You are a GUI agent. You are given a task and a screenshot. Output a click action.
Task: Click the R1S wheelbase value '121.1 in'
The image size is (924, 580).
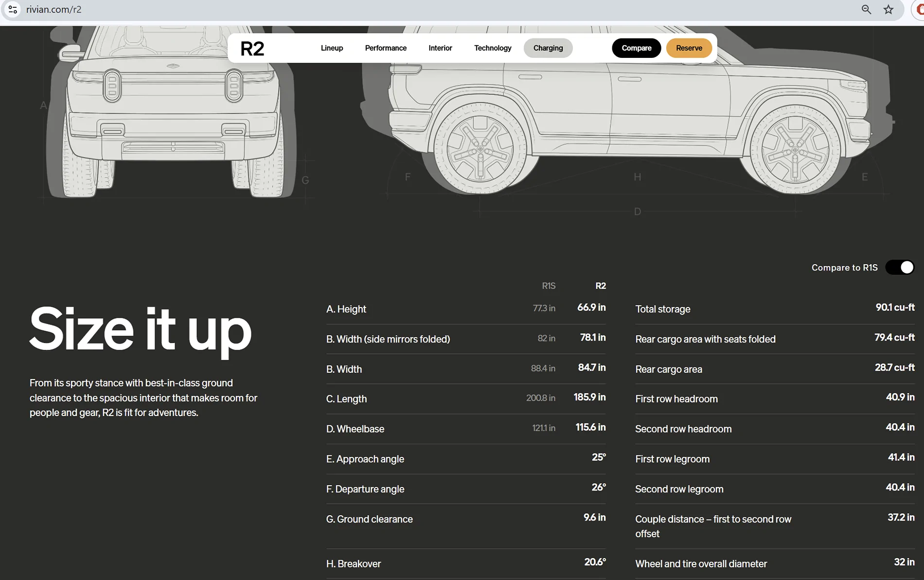(544, 428)
